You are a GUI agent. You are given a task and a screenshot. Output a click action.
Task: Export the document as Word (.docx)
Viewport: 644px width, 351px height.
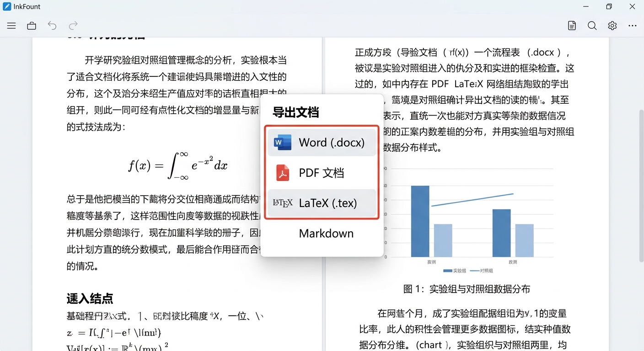(322, 143)
